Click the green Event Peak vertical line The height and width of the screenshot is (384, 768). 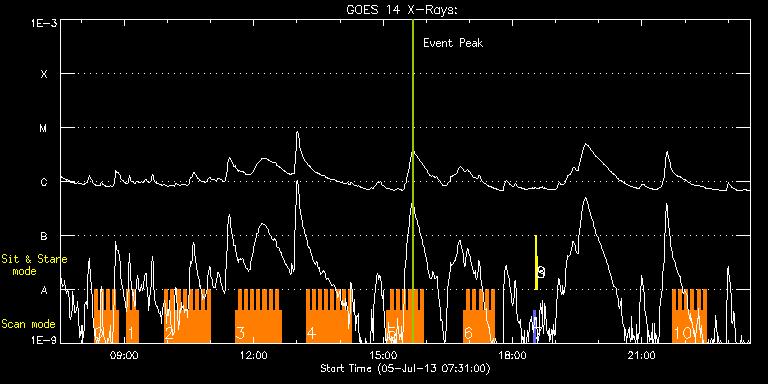click(x=413, y=181)
